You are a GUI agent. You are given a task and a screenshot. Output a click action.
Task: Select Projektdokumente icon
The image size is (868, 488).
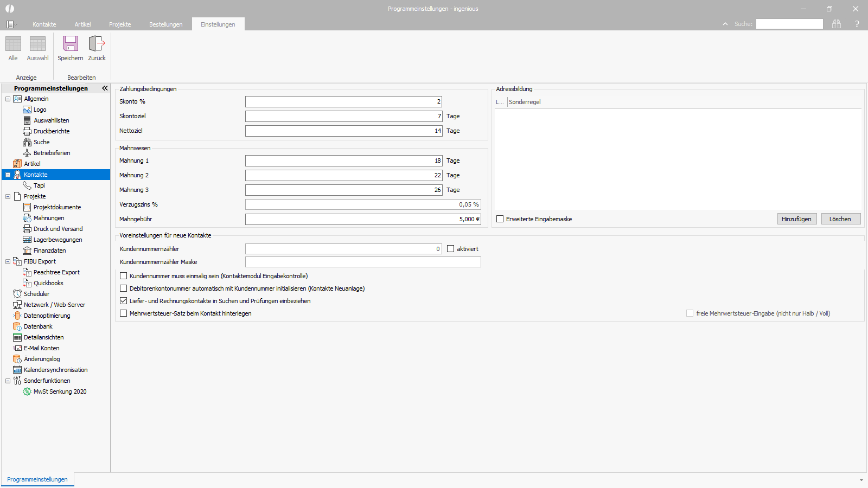click(27, 207)
